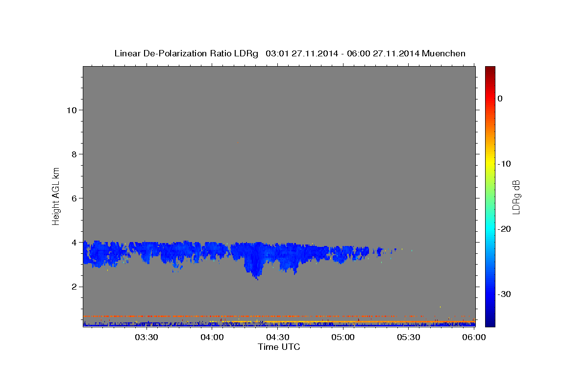This screenshot has width=588, height=392.
Task: Click the height tick label 8
Action: point(73,154)
